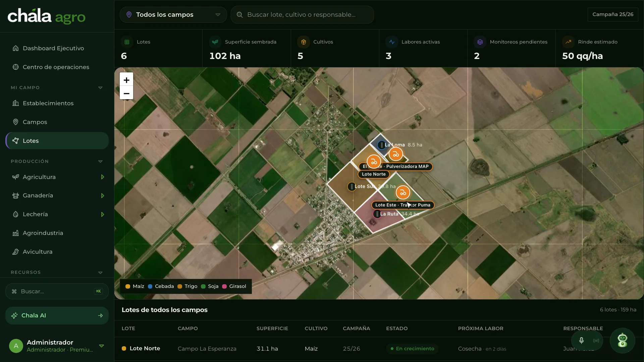Click the PRÓXIMA LABOR column header
644x362 pixels.
[481, 328]
